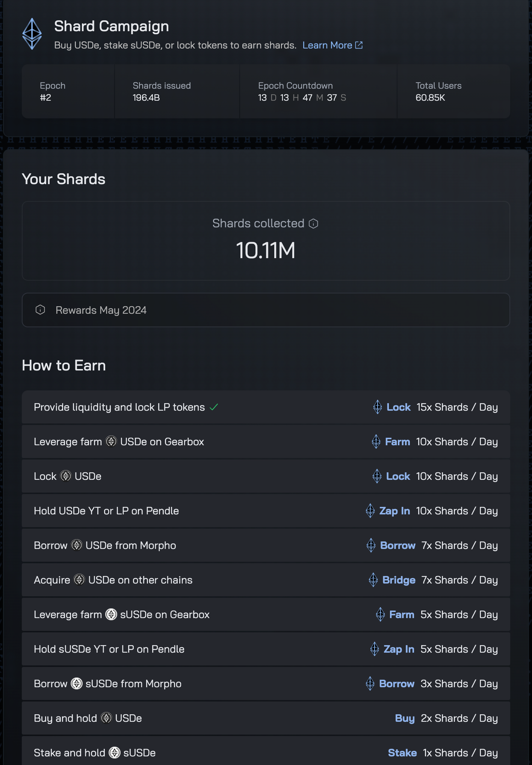Image resolution: width=532 pixels, height=765 pixels.
Task: Click the Buy link for USDe
Action: pyautogui.click(x=405, y=718)
